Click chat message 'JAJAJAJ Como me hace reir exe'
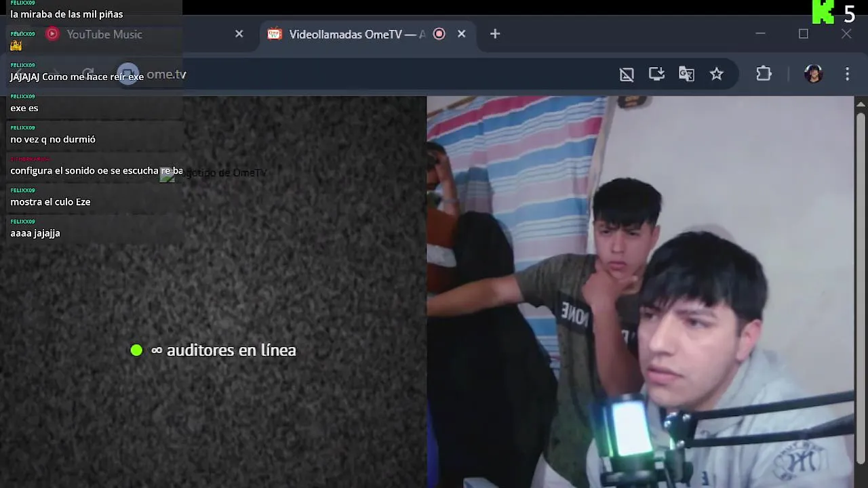 point(77,77)
